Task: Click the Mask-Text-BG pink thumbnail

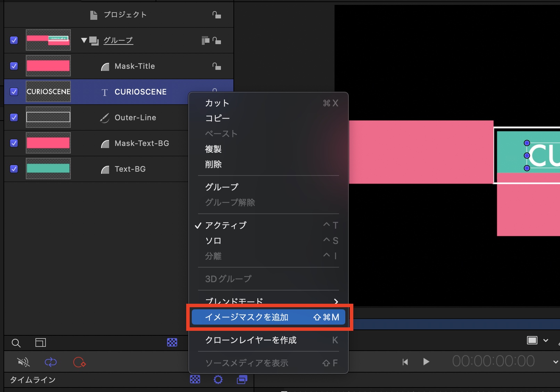Action: pos(48,143)
